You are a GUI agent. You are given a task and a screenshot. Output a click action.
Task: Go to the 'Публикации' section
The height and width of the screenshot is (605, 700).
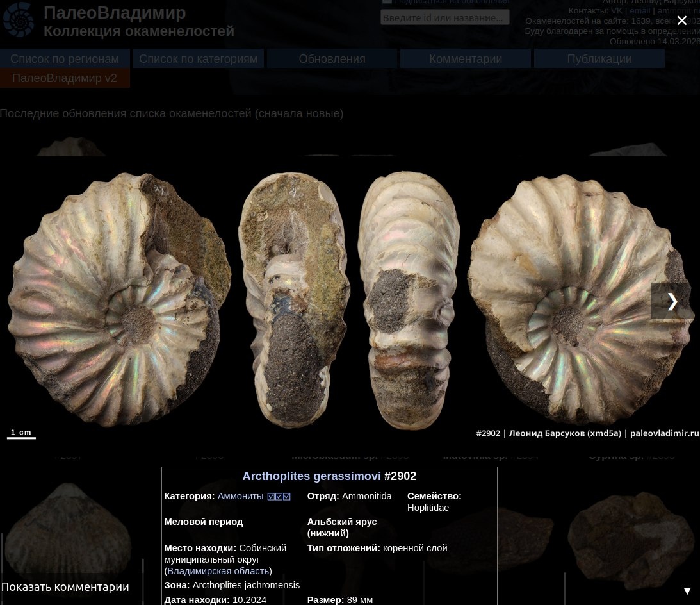pyautogui.click(x=599, y=59)
